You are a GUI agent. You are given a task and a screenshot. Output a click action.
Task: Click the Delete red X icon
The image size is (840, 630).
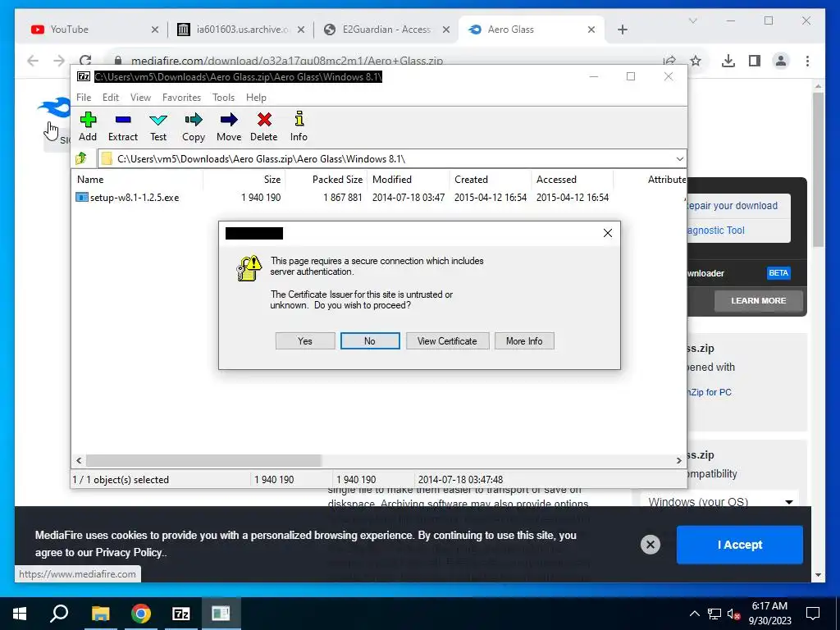pyautogui.click(x=264, y=120)
